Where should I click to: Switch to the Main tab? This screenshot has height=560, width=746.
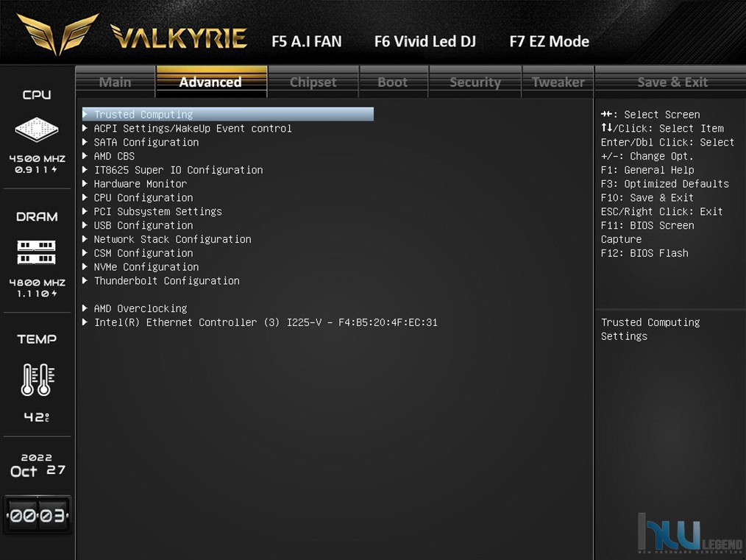click(x=115, y=82)
